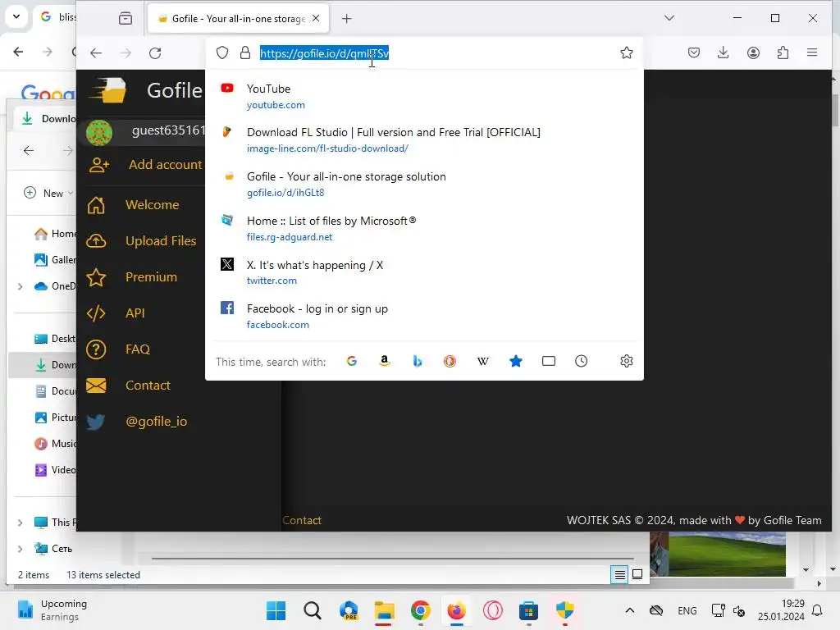Select the Gofile storage solution tab
The width and height of the screenshot is (840, 630).
pyautogui.click(x=239, y=19)
